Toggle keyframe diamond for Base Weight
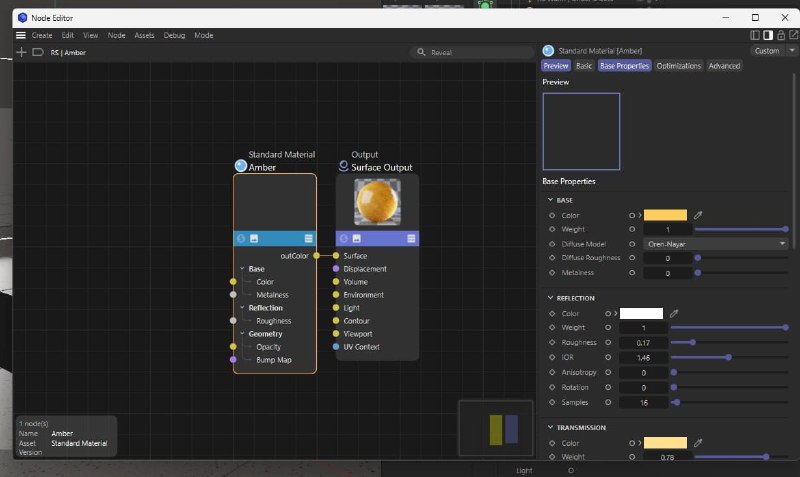 pyautogui.click(x=552, y=230)
